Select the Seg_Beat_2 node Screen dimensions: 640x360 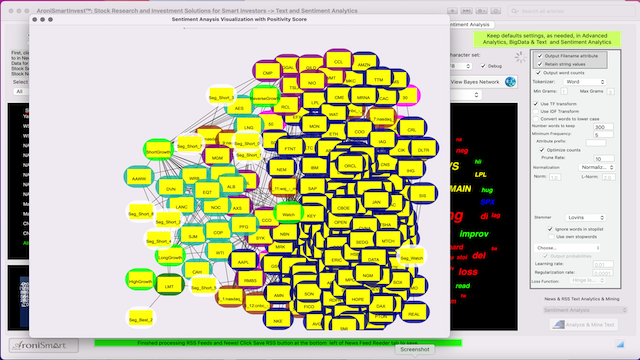(x=140, y=318)
